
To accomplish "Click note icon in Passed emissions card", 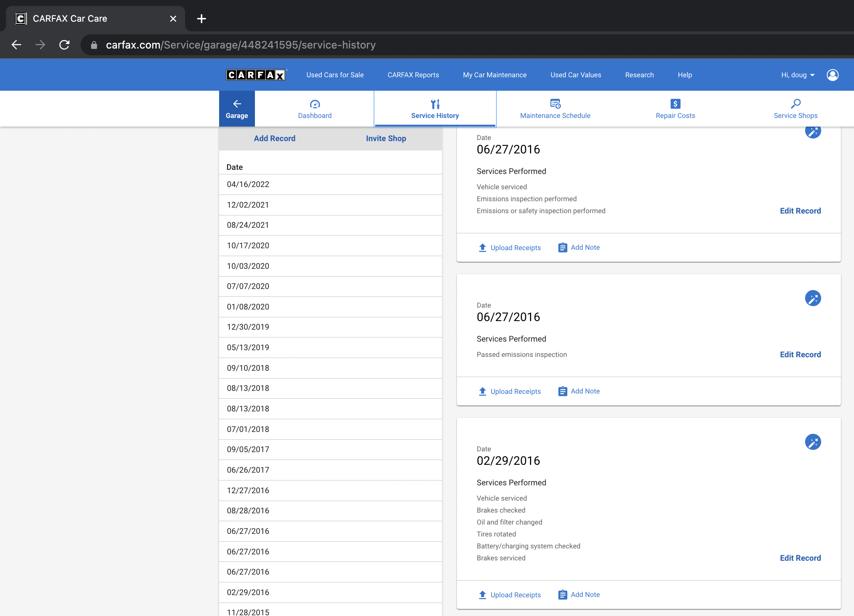I will (x=562, y=391).
